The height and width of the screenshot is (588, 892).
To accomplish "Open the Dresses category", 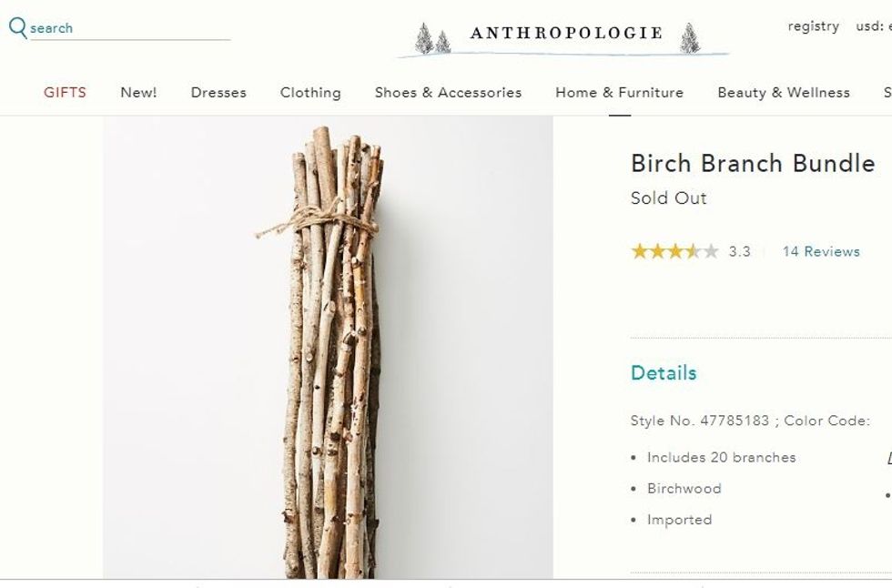I will click(218, 92).
